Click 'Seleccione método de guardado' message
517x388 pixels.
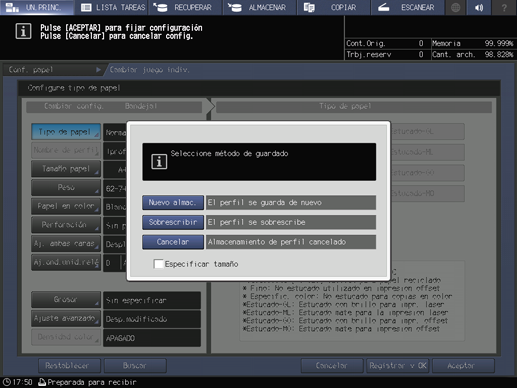click(229, 154)
